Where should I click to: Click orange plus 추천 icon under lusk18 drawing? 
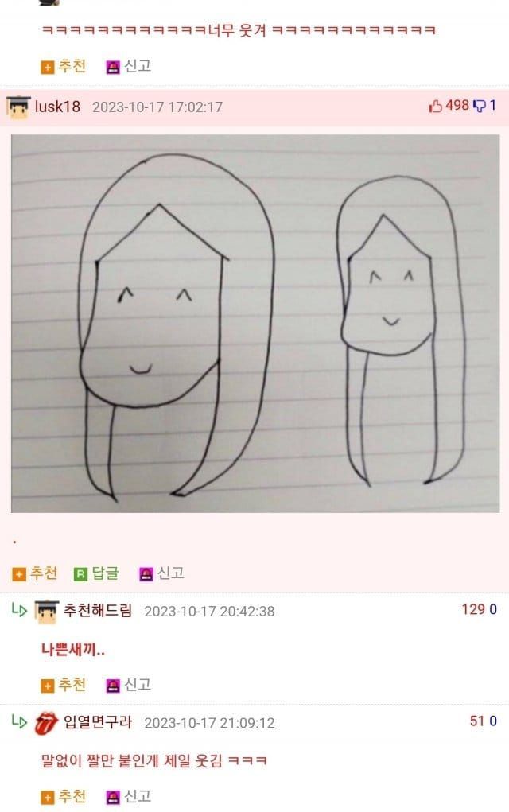(18, 573)
